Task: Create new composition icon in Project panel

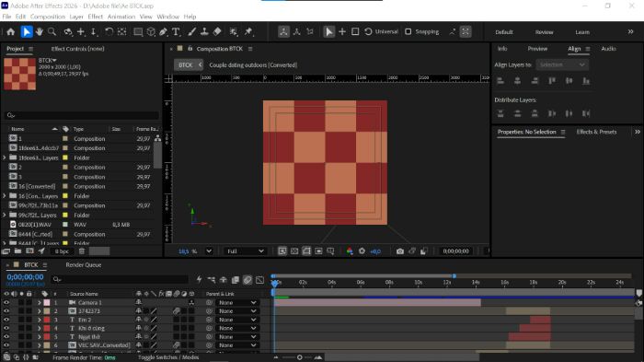Action: coord(29,251)
